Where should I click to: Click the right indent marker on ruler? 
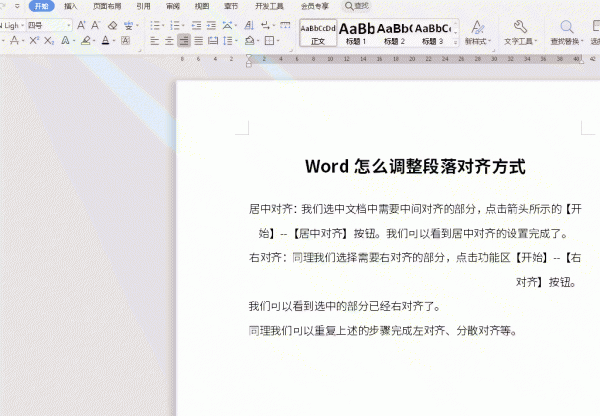pyautogui.click(x=581, y=61)
